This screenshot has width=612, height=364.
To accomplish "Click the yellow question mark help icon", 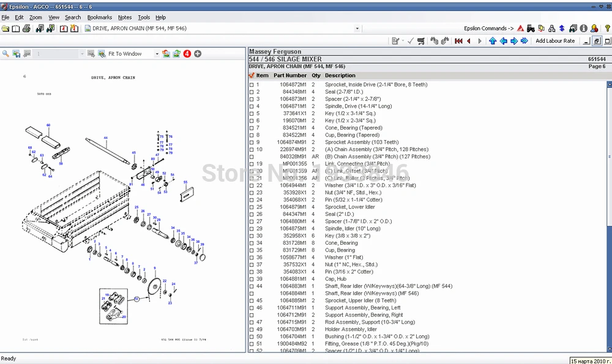I will coord(607,29).
